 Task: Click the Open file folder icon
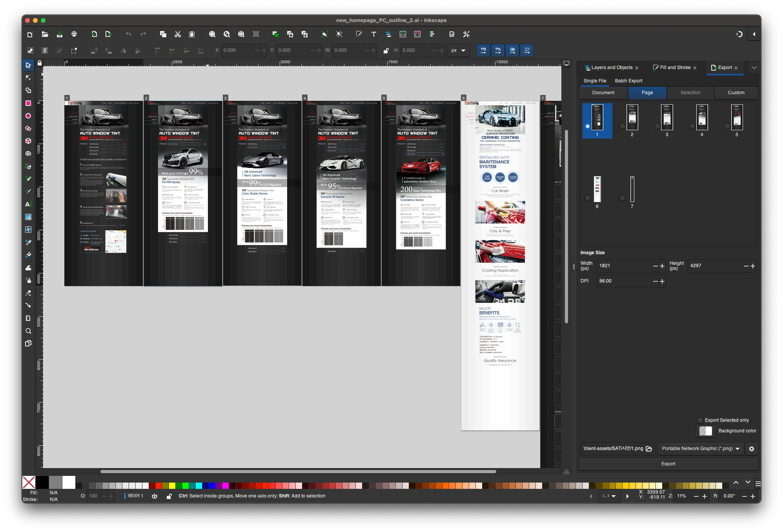(x=45, y=34)
